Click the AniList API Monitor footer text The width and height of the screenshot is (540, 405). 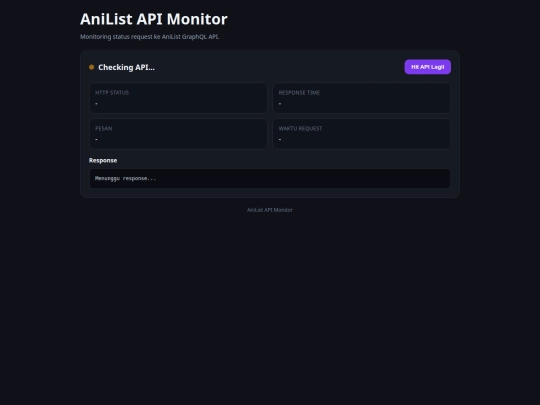point(270,210)
